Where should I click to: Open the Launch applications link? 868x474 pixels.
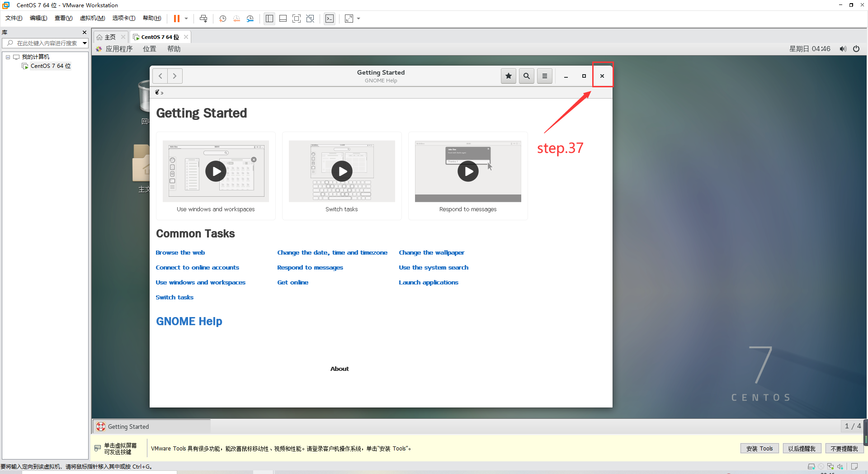[429, 282]
